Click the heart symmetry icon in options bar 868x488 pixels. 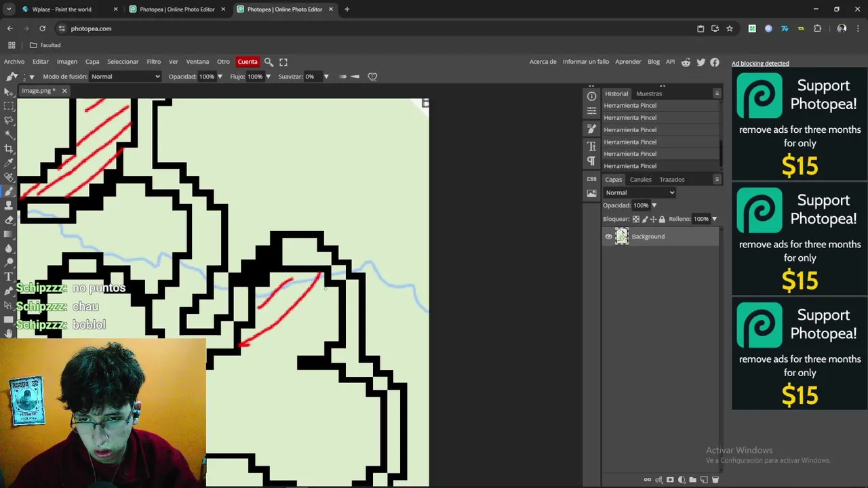click(x=372, y=77)
